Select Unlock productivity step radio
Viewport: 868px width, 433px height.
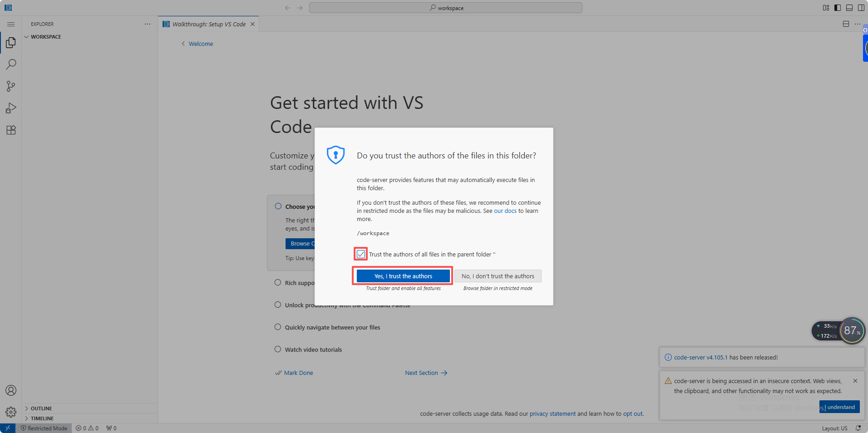coord(278,305)
